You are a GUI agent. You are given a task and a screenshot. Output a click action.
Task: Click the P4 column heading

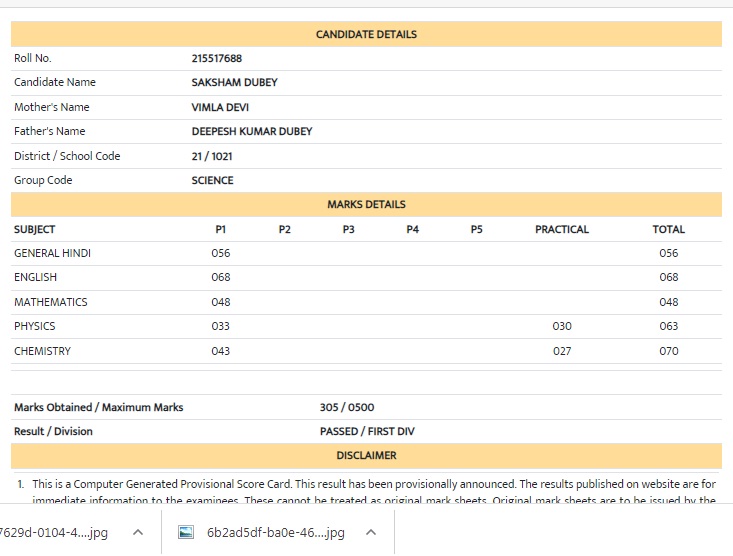pos(412,230)
